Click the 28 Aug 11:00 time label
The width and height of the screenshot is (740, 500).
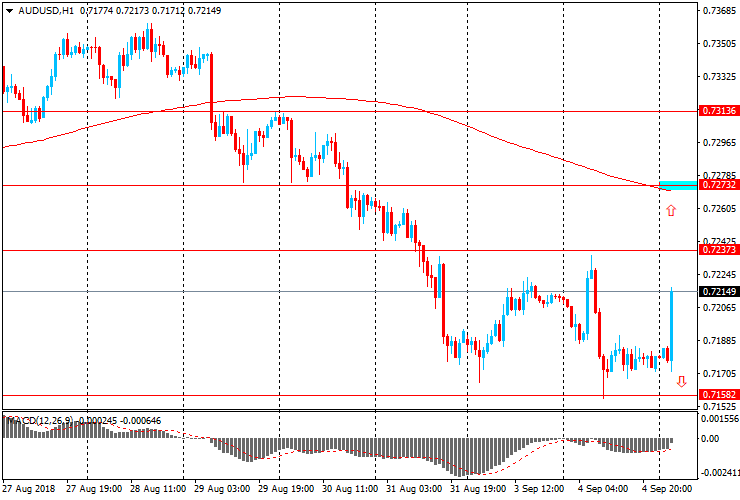tap(158, 489)
